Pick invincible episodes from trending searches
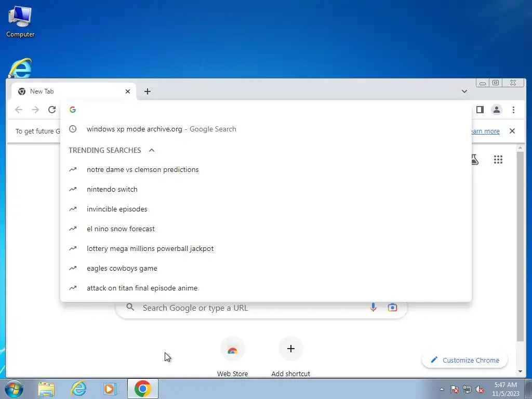532x399 pixels. (x=265, y=209)
